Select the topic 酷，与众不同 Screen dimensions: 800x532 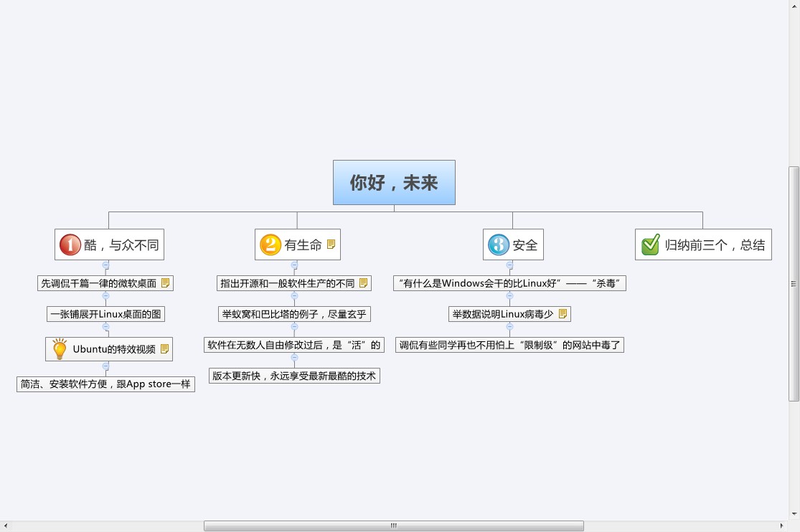pyautogui.click(x=109, y=244)
